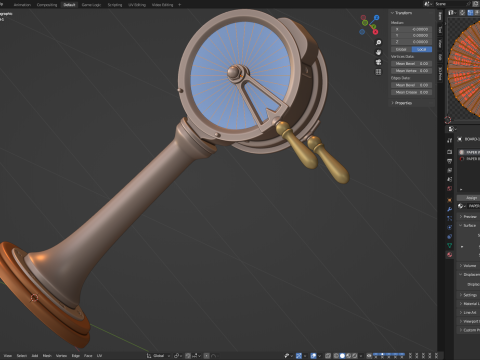This screenshot has height=360, width=480.
Task: Set transform panel space to Local
Action: pyautogui.click(x=422, y=49)
